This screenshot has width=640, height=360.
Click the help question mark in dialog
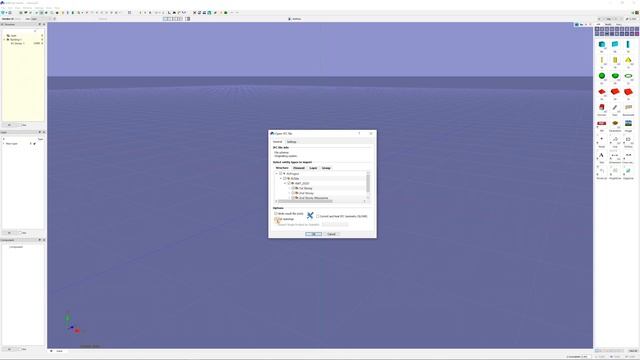359,133
